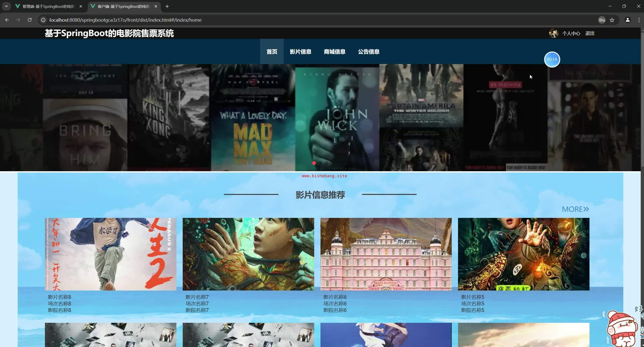The image size is (644, 347).
Task: Open the password manager key icon
Action: 602,20
